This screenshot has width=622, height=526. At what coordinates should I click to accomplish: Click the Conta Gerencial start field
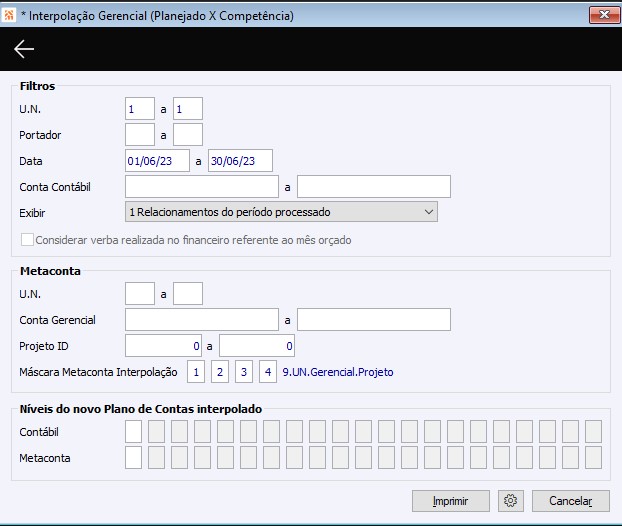point(202,320)
